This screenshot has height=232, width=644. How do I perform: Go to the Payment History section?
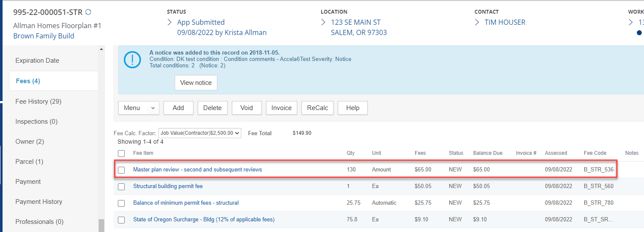pyautogui.click(x=39, y=202)
